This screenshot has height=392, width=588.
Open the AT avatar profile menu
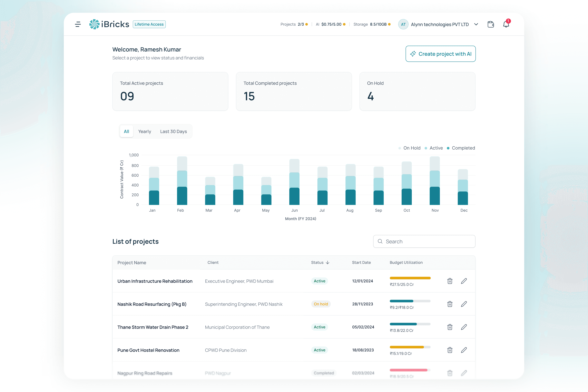tap(403, 24)
